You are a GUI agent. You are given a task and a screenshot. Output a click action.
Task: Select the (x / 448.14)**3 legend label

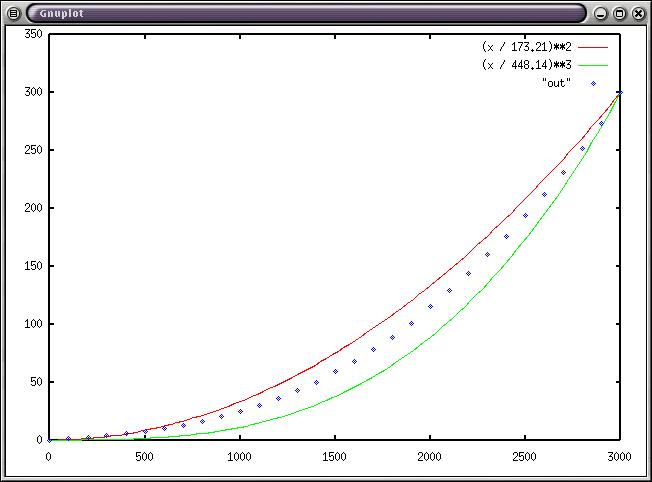pos(526,65)
